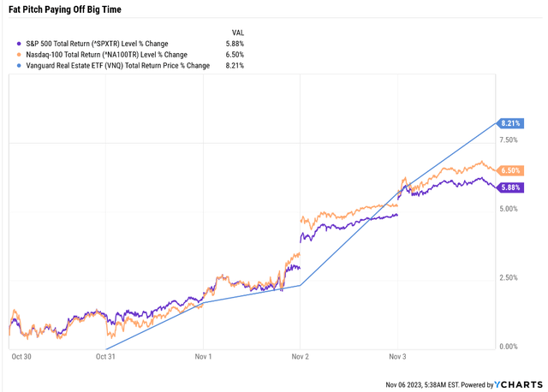Viewport: 548px width, 392px height.
Task: Click the Nov 2 date label
Action: [300, 355]
